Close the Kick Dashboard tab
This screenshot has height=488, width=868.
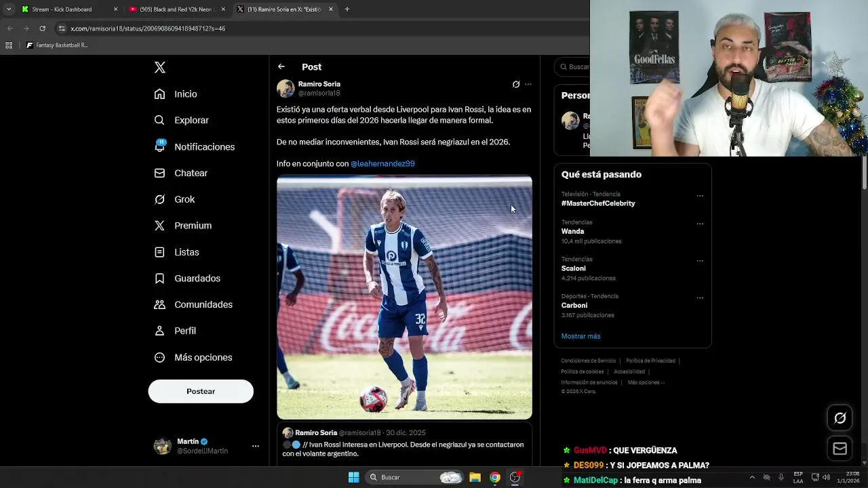coord(115,9)
